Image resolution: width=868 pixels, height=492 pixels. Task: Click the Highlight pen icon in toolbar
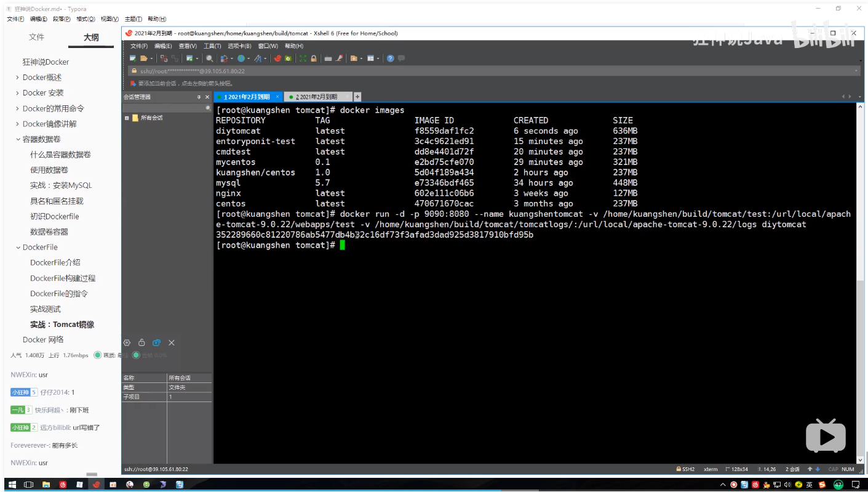pyautogui.click(x=339, y=58)
